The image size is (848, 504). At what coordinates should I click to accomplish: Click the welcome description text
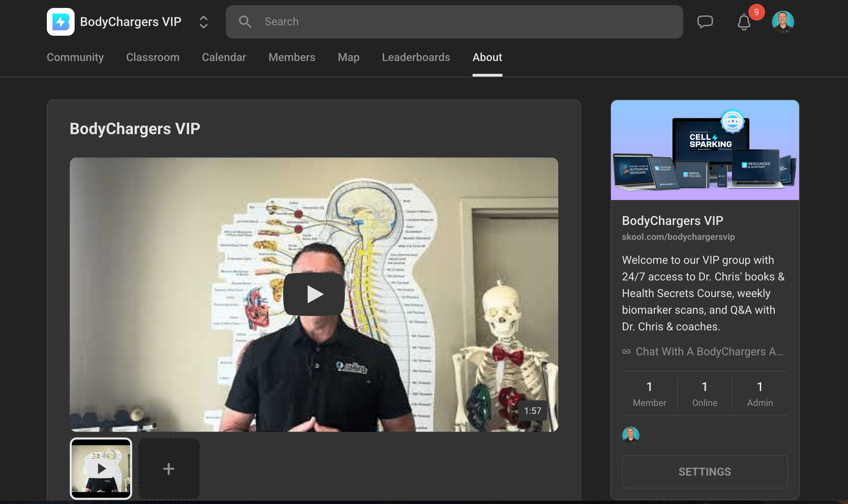(703, 293)
